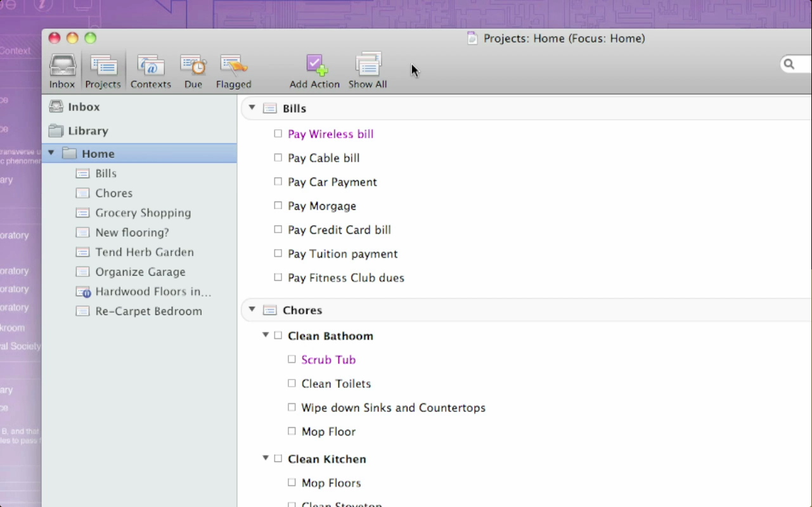
Task: Click the Mop Floor action text
Action: pyautogui.click(x=328, y=432)
